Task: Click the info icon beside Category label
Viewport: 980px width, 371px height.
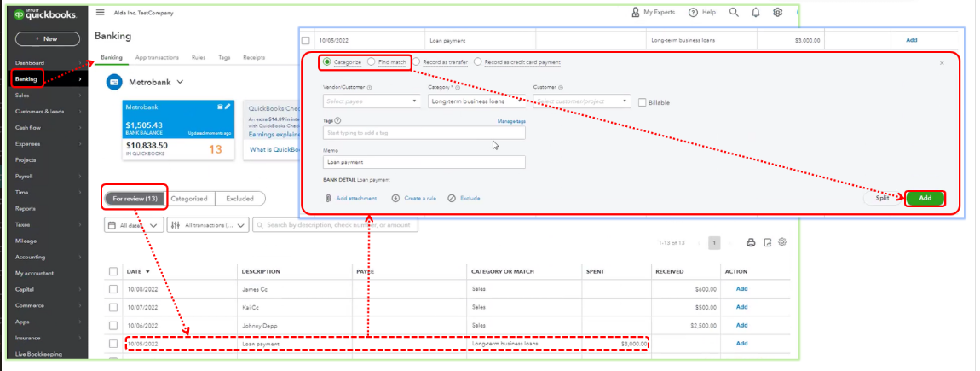Action: (x=458, y=88)
